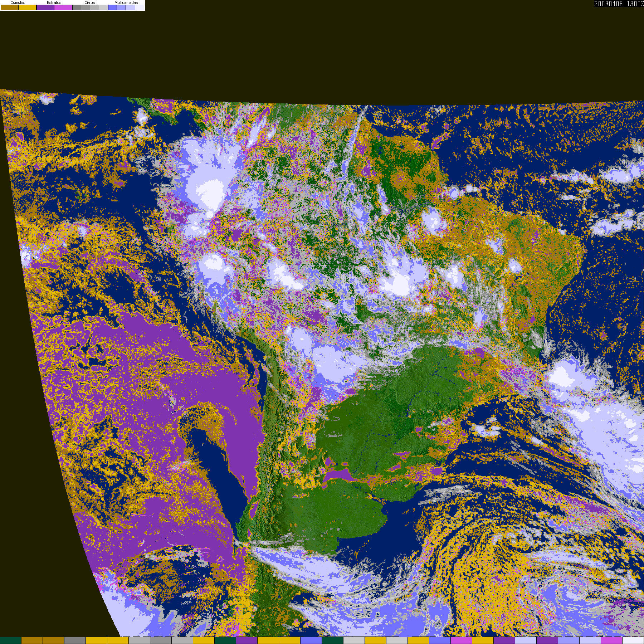Choose the deepest blue Multicamadas legend swatch

pyautogui.click(x=112, y=7)
